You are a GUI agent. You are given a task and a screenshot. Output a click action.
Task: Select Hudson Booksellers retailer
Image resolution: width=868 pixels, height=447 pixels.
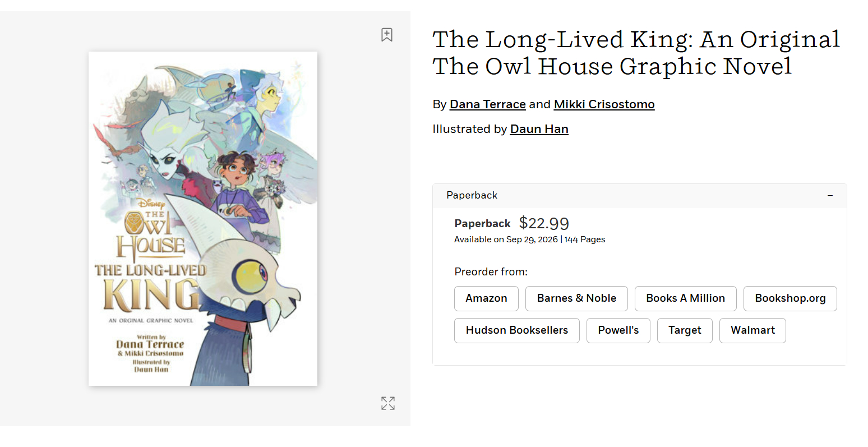(x=516, y=330)
